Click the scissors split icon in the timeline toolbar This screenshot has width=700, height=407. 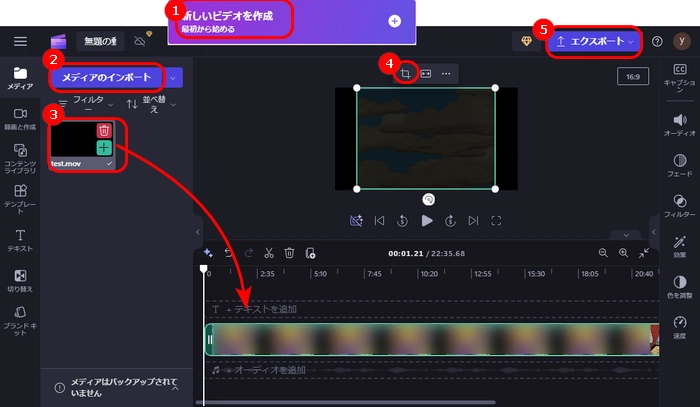coord(267,253)
